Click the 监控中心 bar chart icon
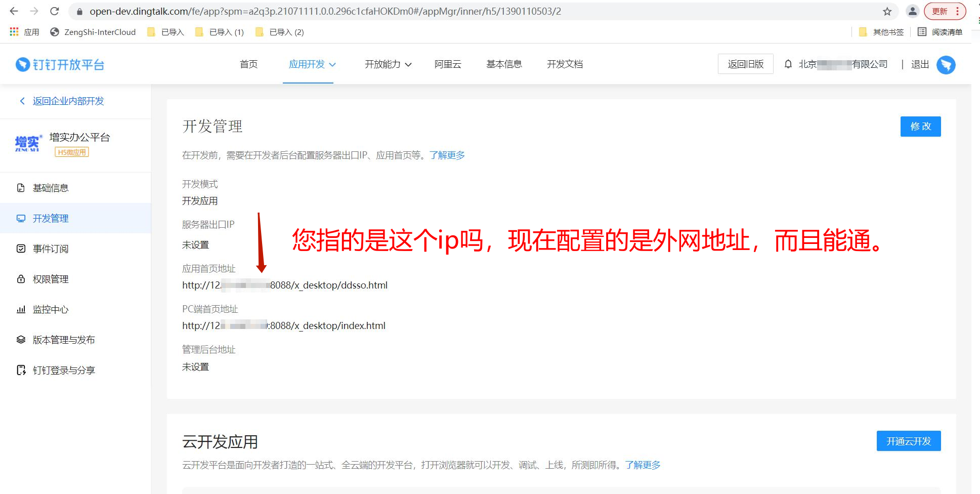980x494 pixels. coord(21,309)
